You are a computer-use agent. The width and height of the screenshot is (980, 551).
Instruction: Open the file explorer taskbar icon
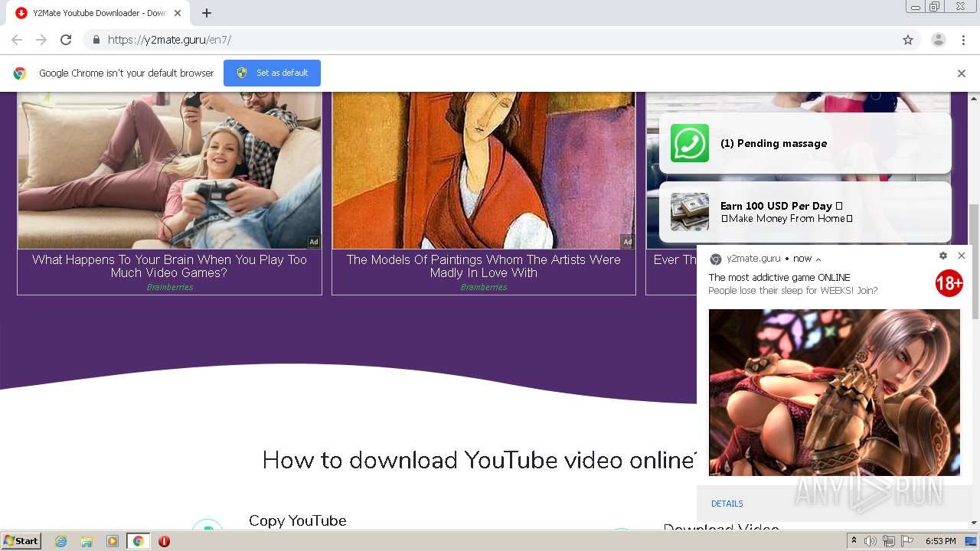coord(87,541)
